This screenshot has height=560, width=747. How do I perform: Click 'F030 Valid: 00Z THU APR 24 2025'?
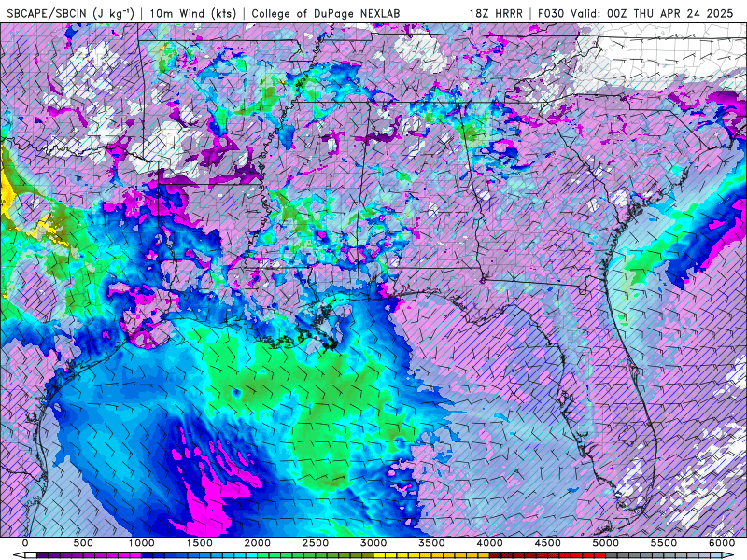coord(636,13)
